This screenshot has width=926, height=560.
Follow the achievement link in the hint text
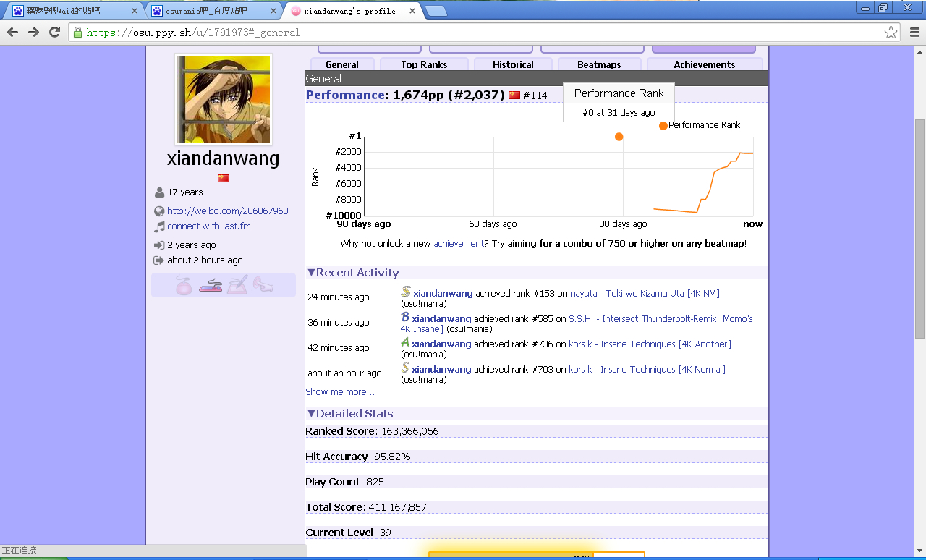(459, 244)
